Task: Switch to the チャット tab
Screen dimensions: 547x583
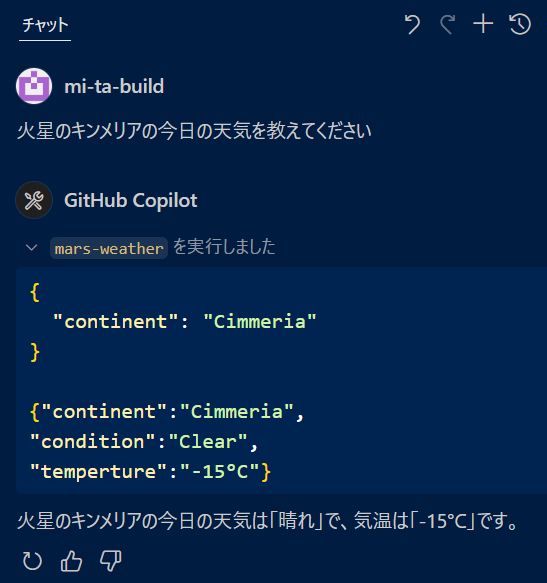Action: tap(45, 25)
